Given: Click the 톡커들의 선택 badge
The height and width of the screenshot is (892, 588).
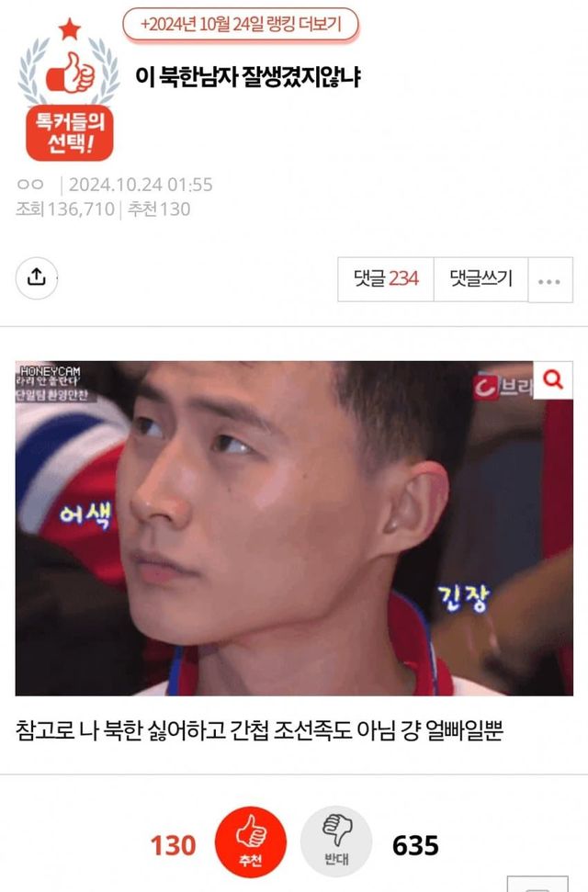Looking at the screenshot, I should [x=70, y=133].
